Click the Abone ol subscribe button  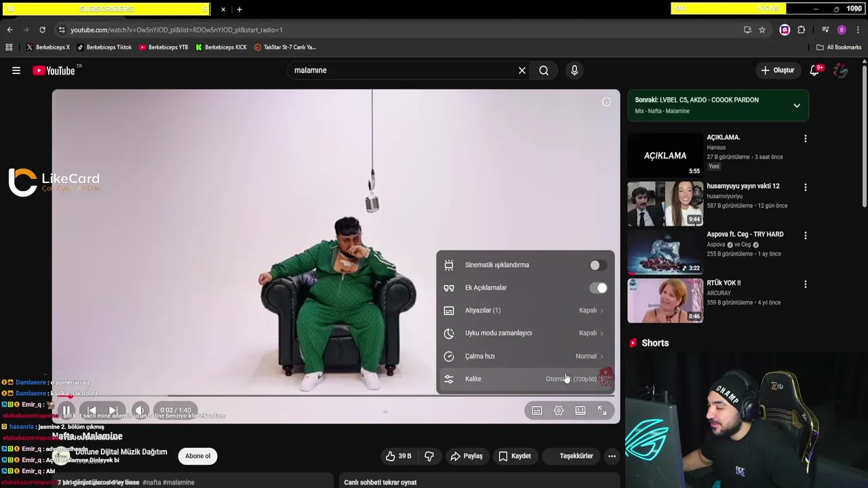coord(197,456)
